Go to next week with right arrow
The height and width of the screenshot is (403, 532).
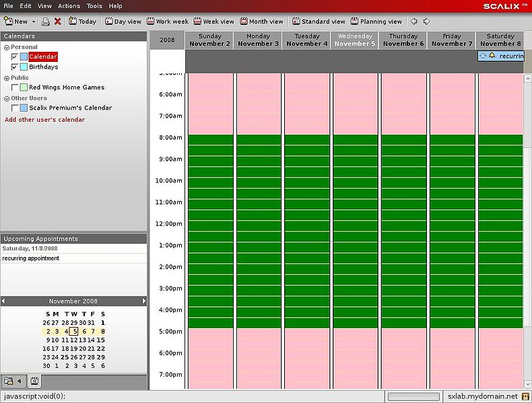pos(426,22)
